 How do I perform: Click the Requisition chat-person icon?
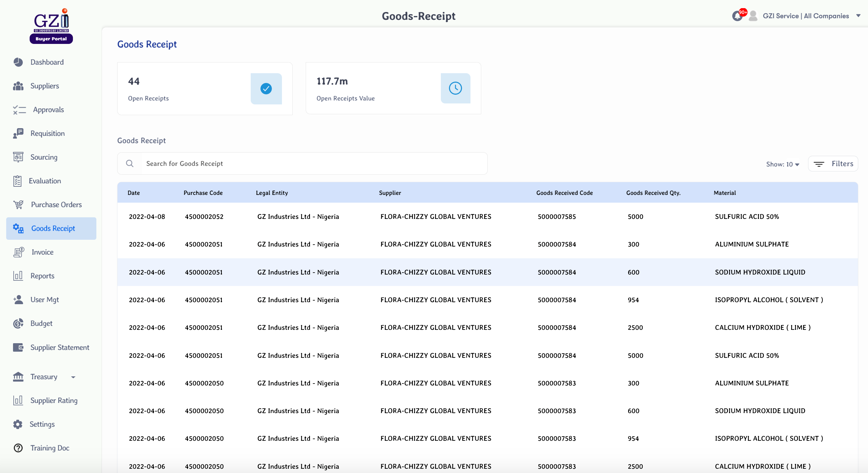(18, 133)
